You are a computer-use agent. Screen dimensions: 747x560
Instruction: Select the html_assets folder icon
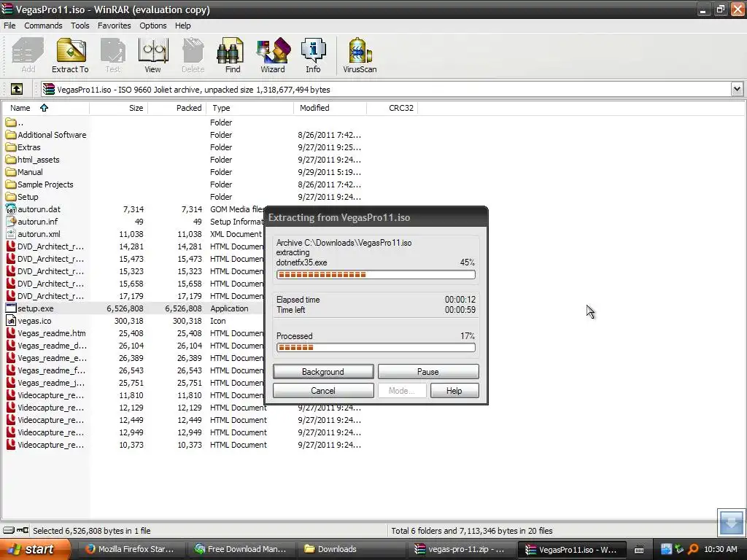(x=11, y=160)
